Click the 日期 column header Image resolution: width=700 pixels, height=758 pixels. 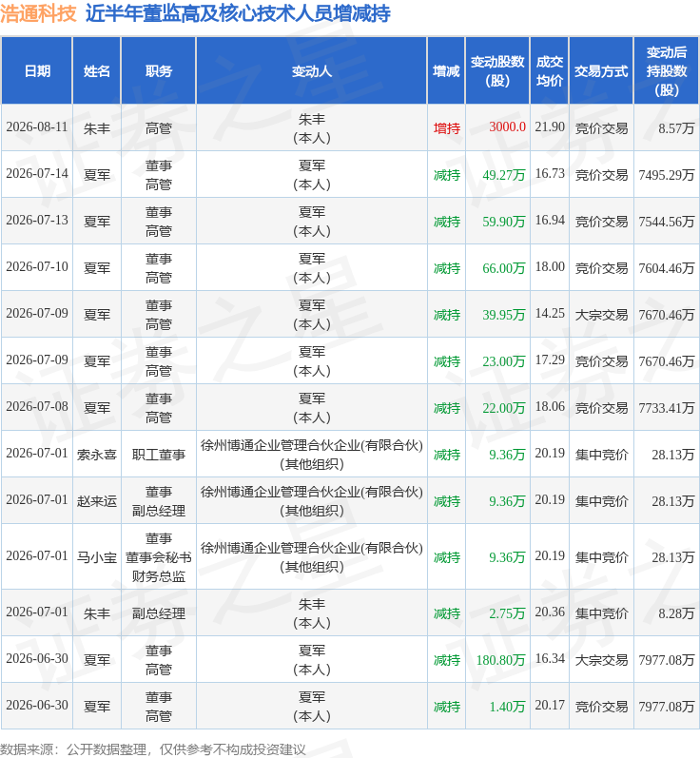click(37, 70)
